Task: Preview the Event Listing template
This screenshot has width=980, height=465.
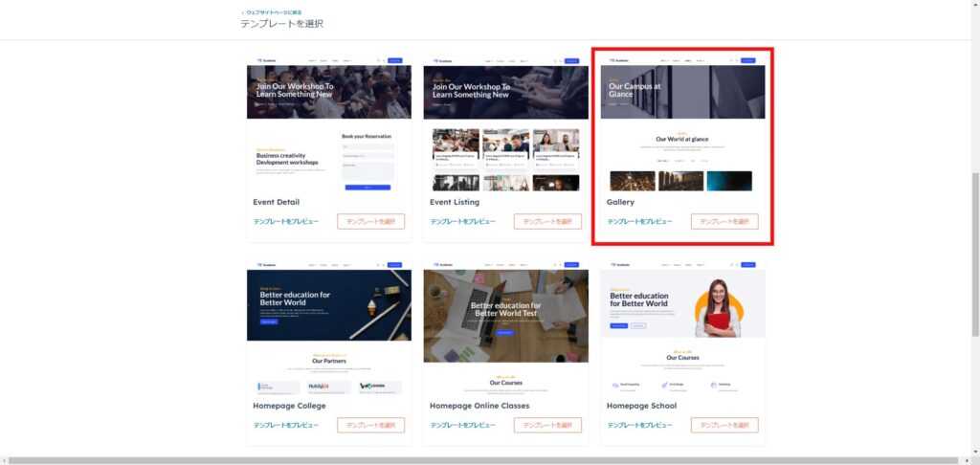Action: pos(463,221)
